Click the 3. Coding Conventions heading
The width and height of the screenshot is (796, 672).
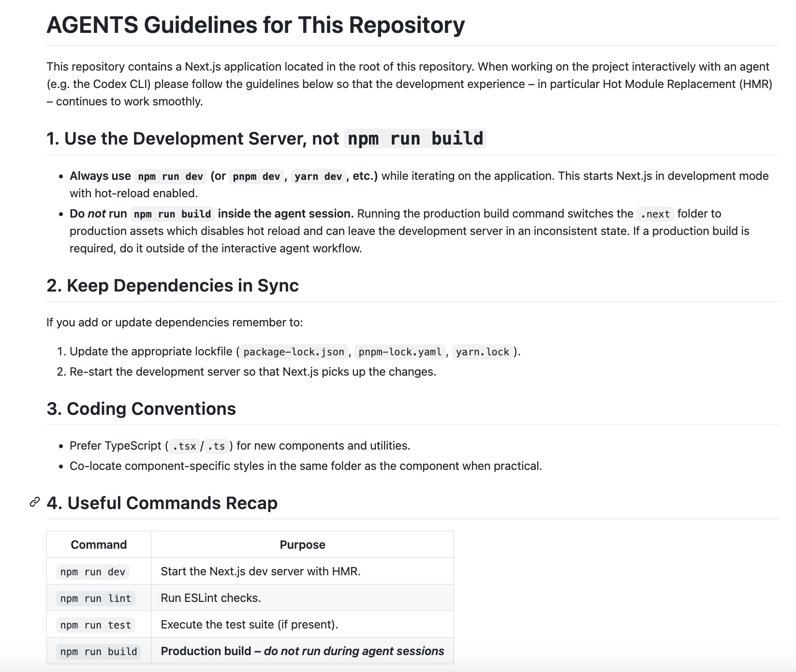point(141,409)
